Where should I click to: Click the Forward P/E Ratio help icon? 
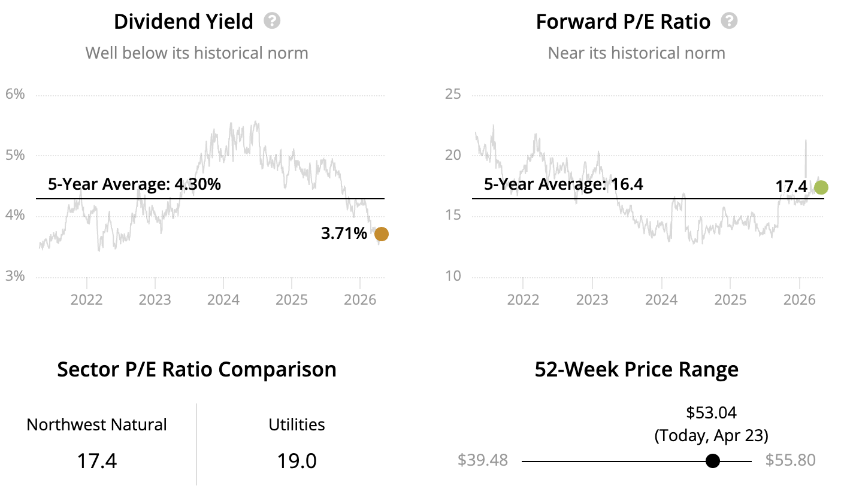pos(729,21)
